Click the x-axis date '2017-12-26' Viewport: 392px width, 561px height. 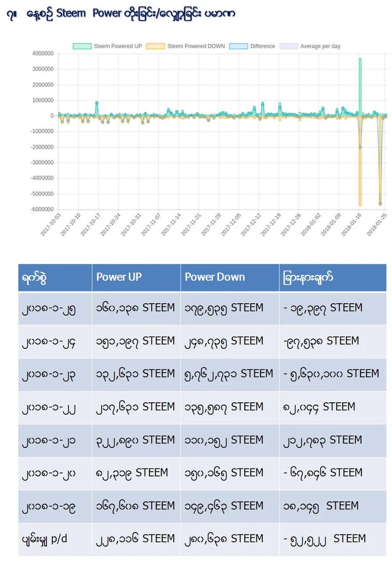tap(291, 225)
